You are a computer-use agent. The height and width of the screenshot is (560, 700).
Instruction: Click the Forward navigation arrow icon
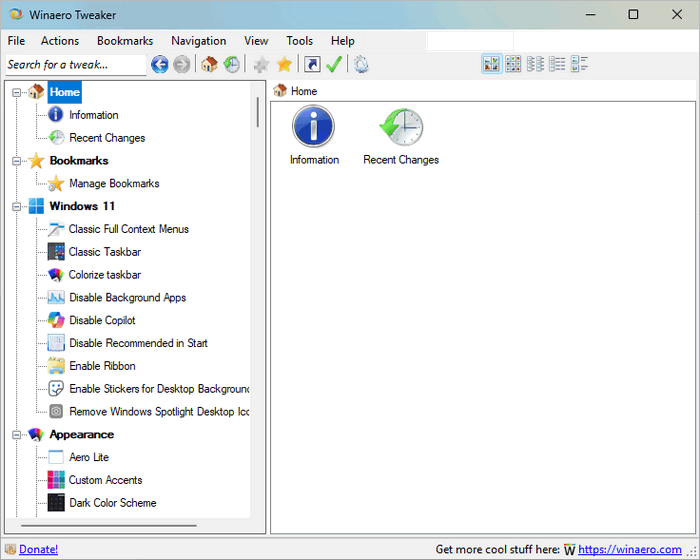point(181,64)
